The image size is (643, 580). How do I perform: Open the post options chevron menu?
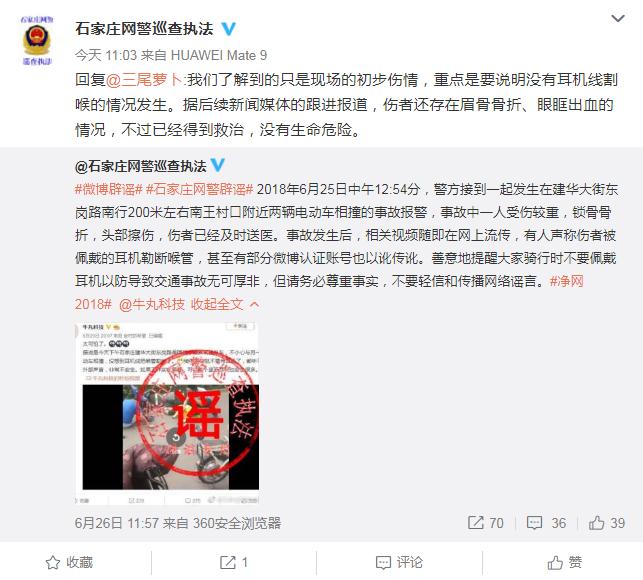618,18
